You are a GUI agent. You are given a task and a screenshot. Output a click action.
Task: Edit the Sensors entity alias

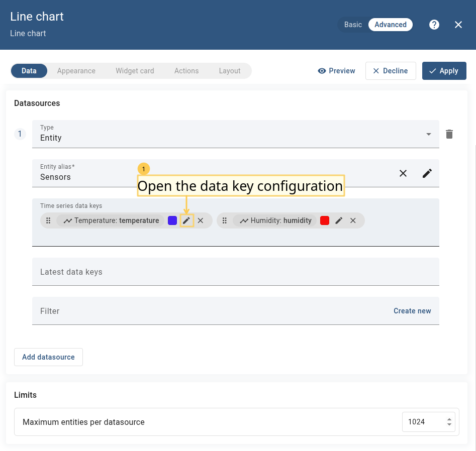(427, 173)
